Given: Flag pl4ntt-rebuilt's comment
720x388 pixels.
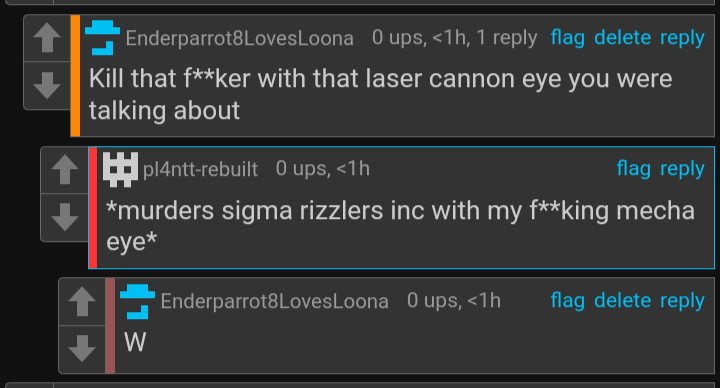Looking at the screenshot, I should click(633, 169).
